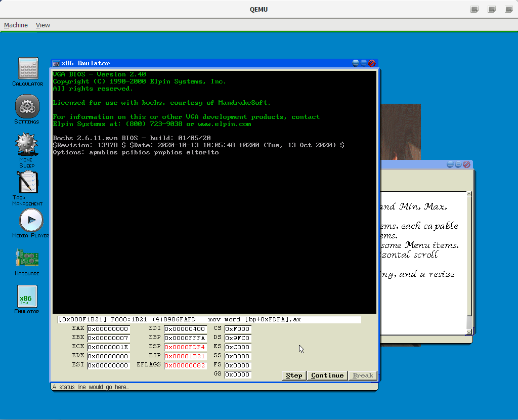The image size is (518, 420).
Task: Click the Continue button
Action: point(327,375)
